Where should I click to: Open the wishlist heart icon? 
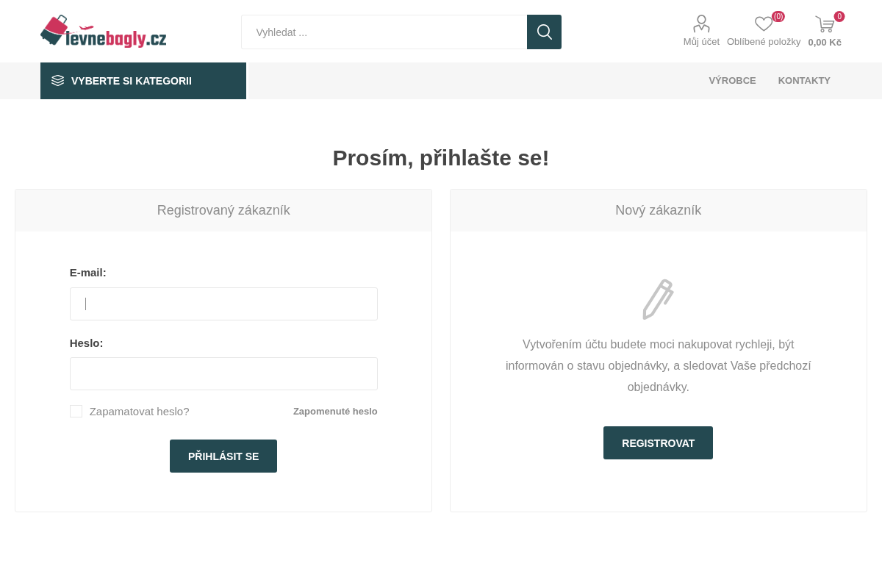tap(764, 24)
